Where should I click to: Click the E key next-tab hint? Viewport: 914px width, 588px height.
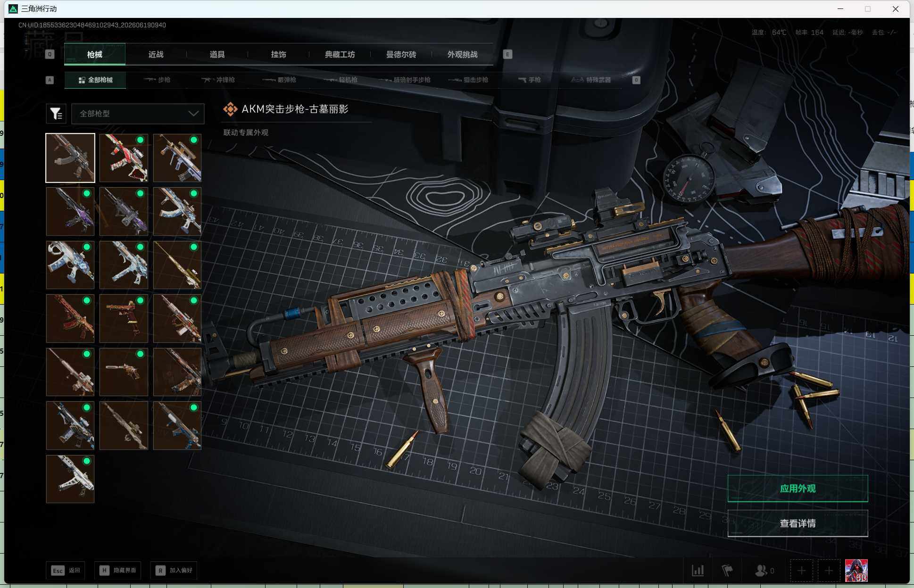tap(507, 54)
